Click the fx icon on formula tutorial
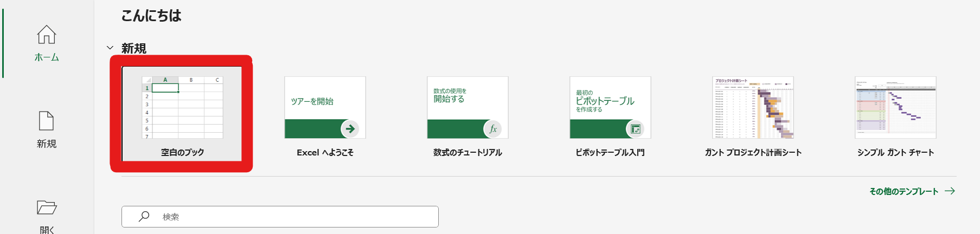The height and width of the screenshot is (234, 980). [x=492, y=129]
